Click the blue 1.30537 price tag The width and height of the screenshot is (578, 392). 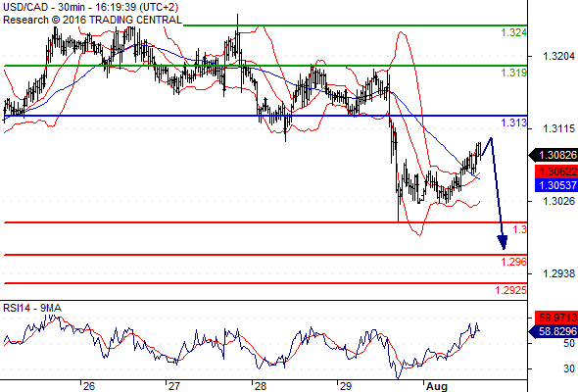pyautogui.click(x=556, y=185)
